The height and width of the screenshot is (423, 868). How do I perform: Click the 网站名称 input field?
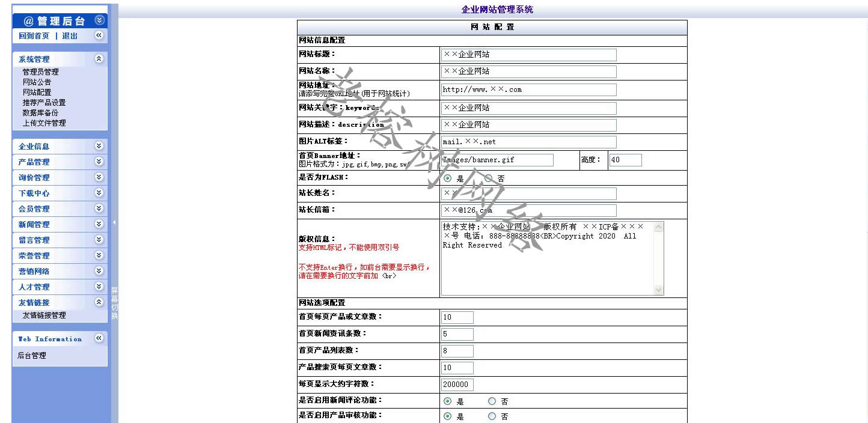[x=528, y=72]
